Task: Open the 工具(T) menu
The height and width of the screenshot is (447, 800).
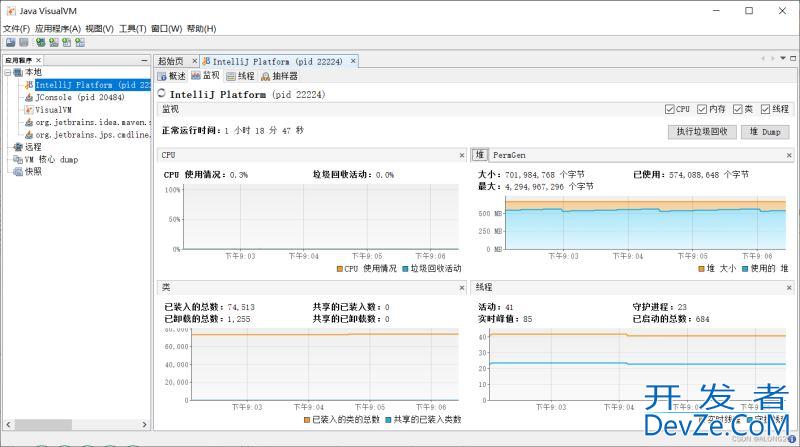Action: pyautogui.click(x=132, y=29)
